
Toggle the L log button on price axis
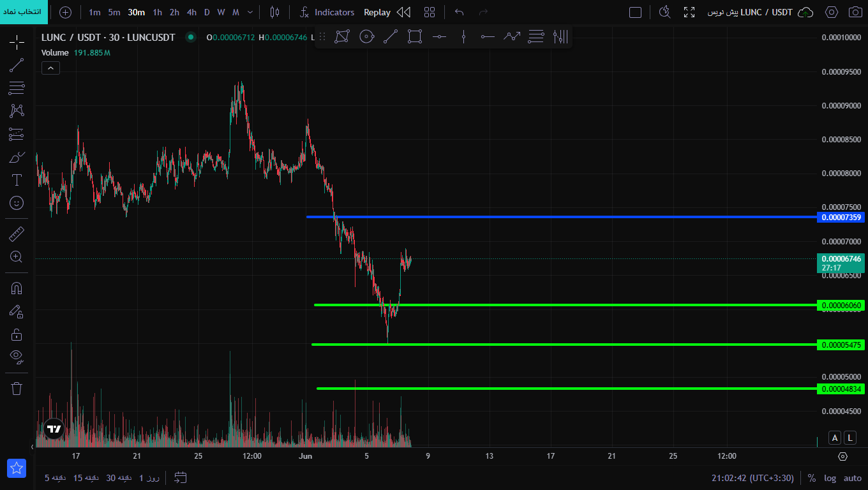[x=850, y=438]
